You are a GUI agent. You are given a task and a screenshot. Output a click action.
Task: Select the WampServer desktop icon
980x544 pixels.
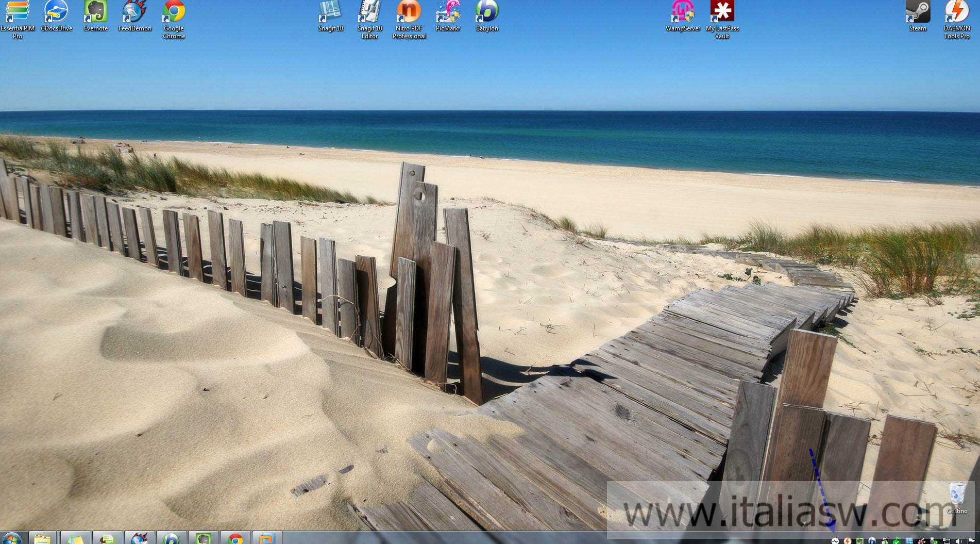point(683,16)
